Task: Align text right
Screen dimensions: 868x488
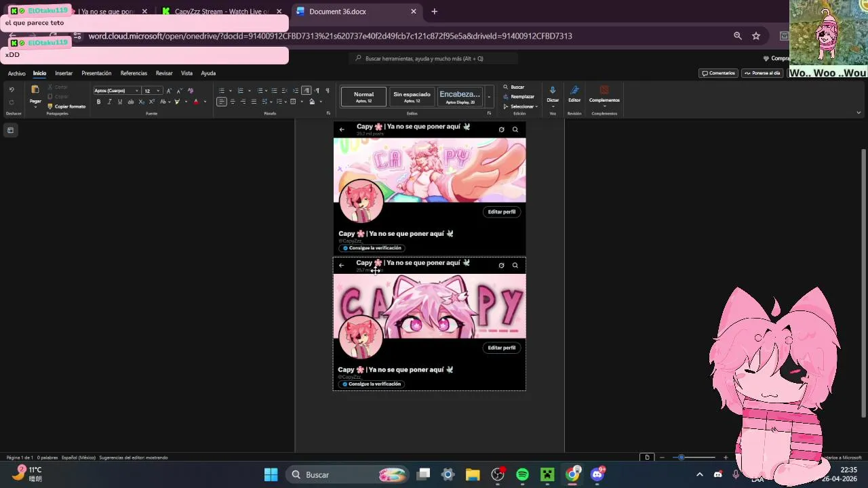Action: 243,102
